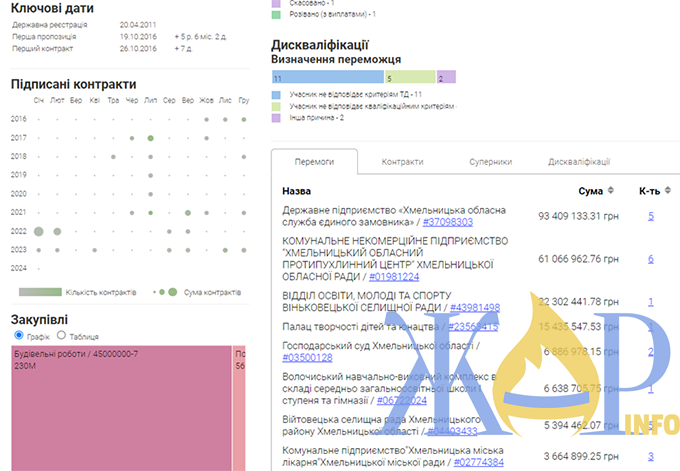Click large January 2022 contract dot
The height and width of the screenshot is (471, 680).
(39, 232)
